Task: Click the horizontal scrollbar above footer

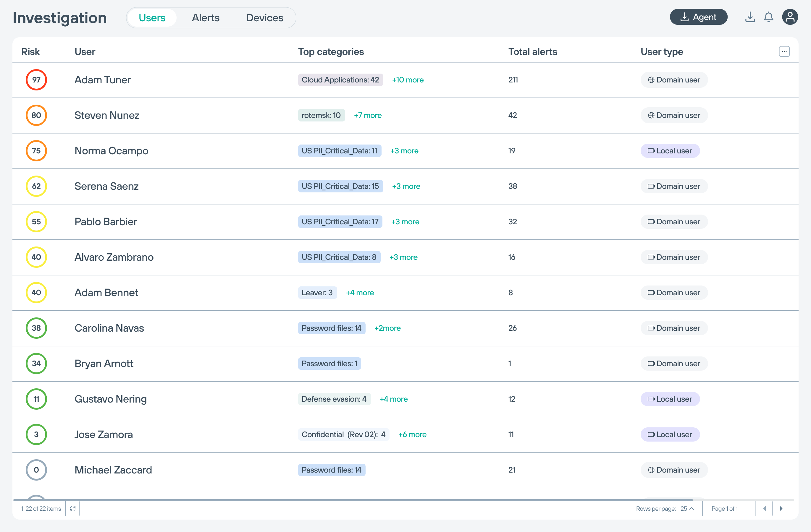Action: 353,500
